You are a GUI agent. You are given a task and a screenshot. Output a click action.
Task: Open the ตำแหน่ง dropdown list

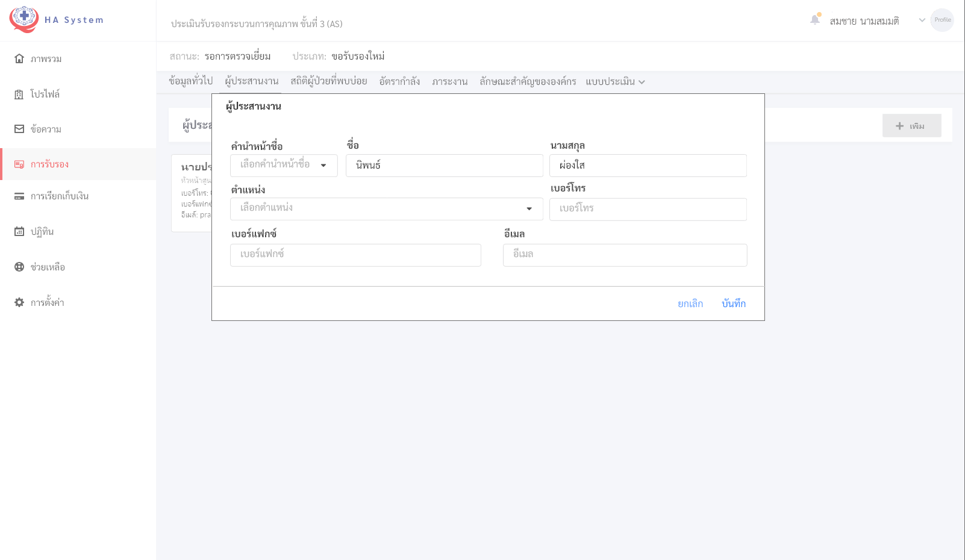click(x=386, y=208)
